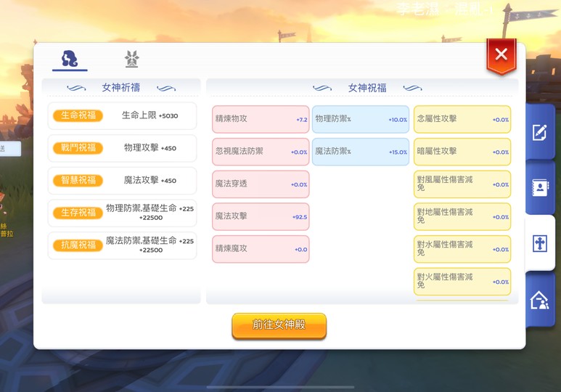Click the 念屬性攻擊 blessing card
This screenshot has width=561, height=392.
462,119
